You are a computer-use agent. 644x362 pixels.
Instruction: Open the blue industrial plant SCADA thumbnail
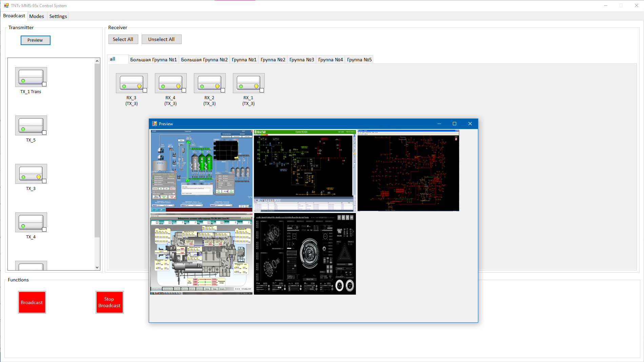[x=202, y=171]
